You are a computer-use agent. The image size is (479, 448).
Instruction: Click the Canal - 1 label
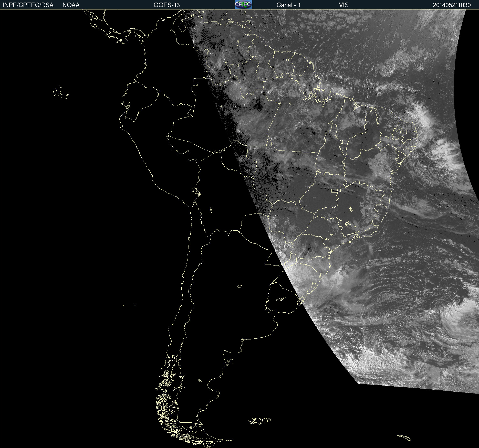point(289,5)
